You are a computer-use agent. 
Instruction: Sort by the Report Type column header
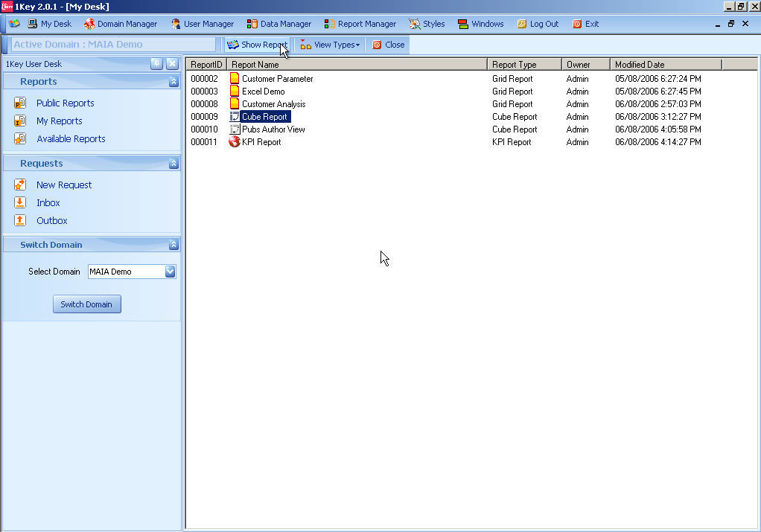(x=525, y=65)
